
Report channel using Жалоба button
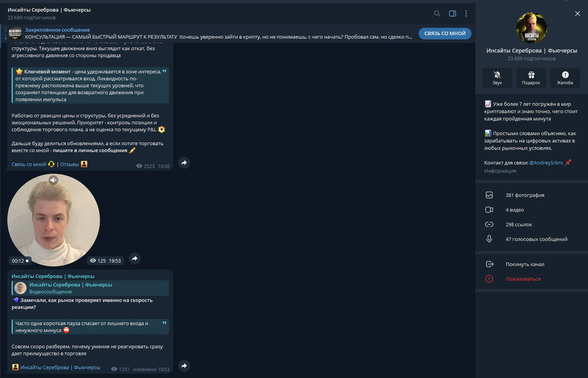(565, 78)
